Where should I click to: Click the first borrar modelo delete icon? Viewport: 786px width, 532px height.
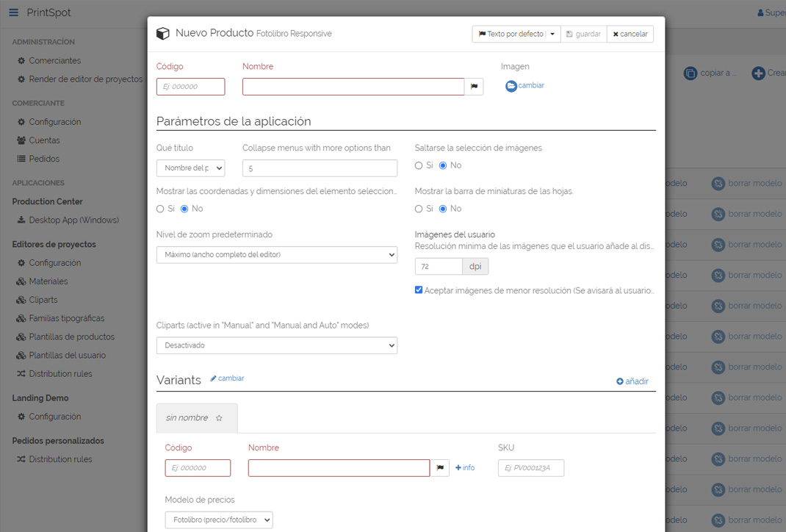click(x=718, y=184)
